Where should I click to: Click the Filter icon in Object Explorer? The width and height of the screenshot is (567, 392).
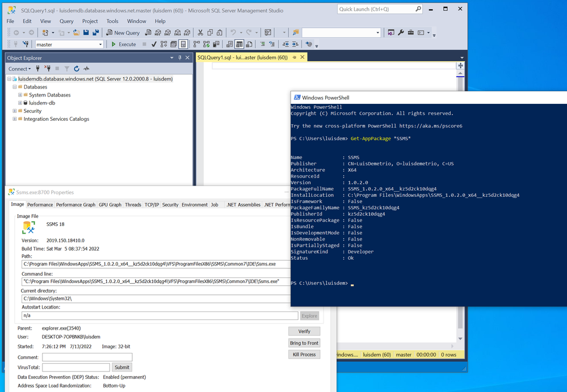click(x=67, y=69)
